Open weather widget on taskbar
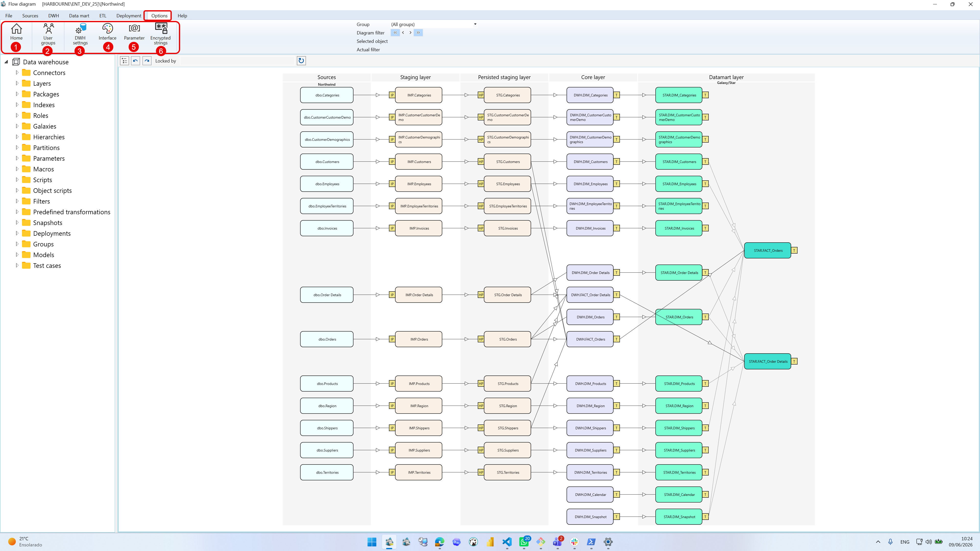 point(25,542)
